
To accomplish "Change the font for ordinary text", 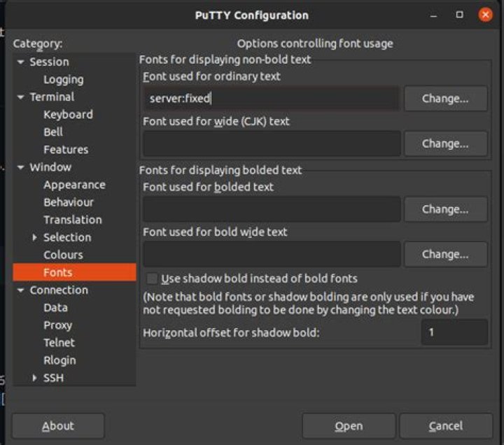I will (445, 99).
